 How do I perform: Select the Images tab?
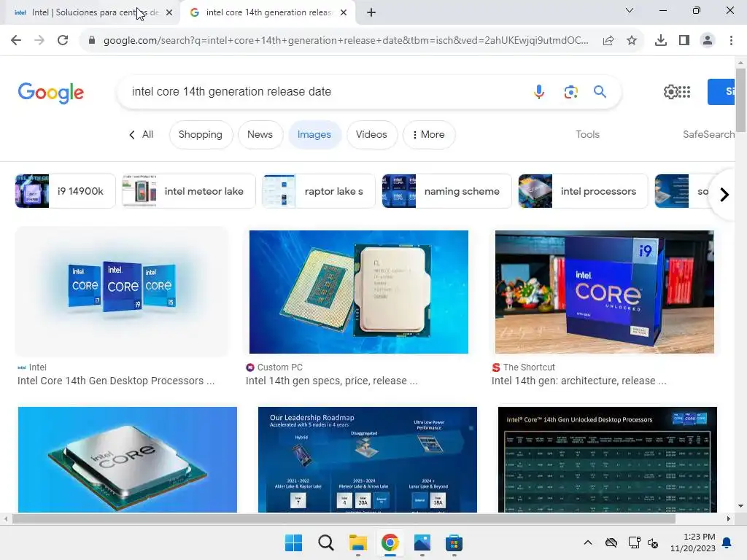pos(314,135)
